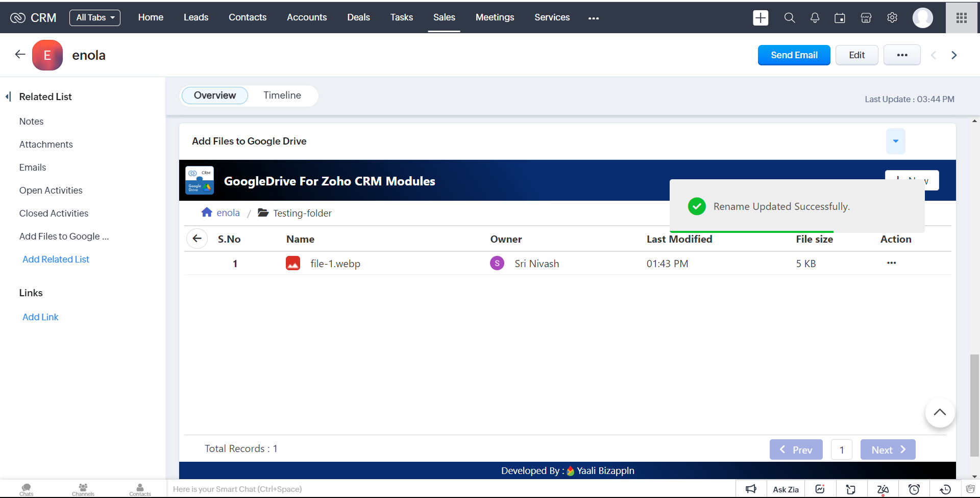Click the page number 1 box

(841, 450)
